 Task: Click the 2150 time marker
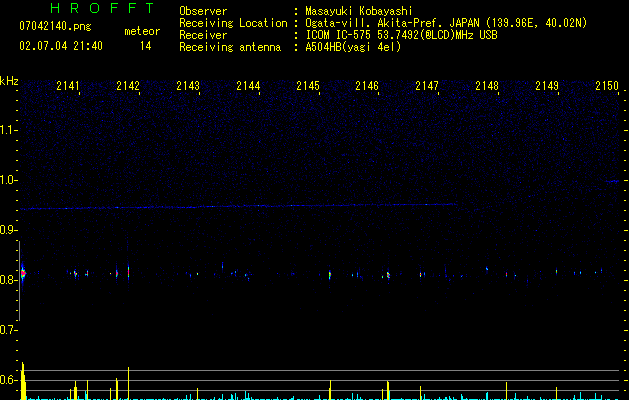(607, 86)
